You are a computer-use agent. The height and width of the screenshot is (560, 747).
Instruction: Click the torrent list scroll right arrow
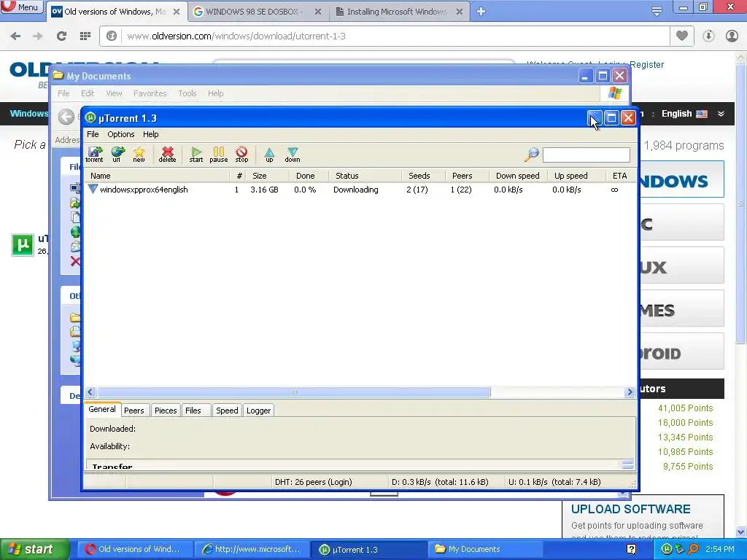click(630, 392)
